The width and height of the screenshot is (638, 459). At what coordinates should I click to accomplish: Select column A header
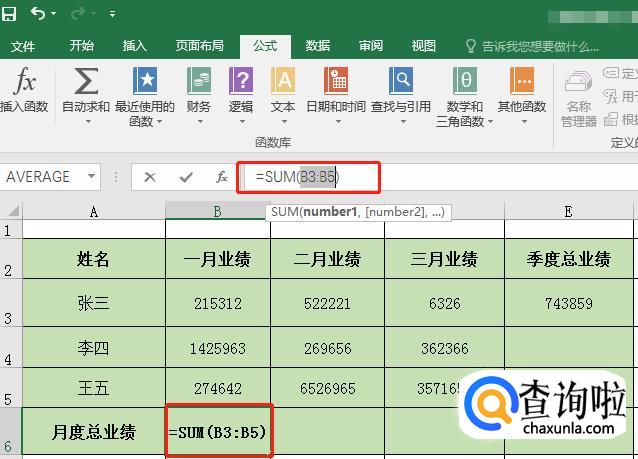point(94,211)
